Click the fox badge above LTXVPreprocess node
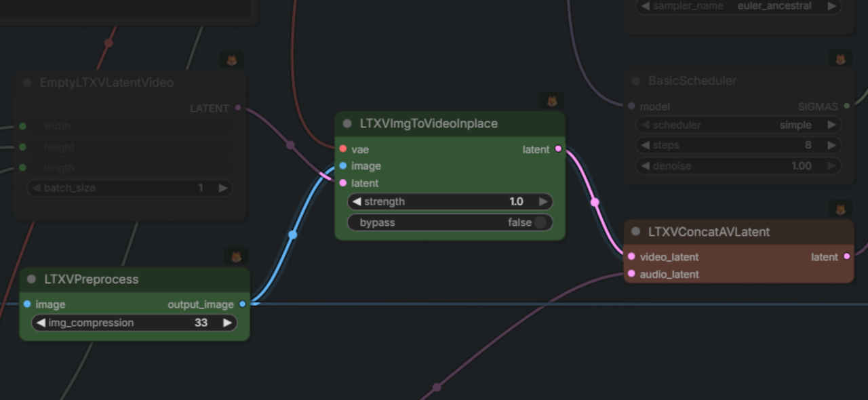This screenshot has height=400, width=868. click(x=236, y=257)
